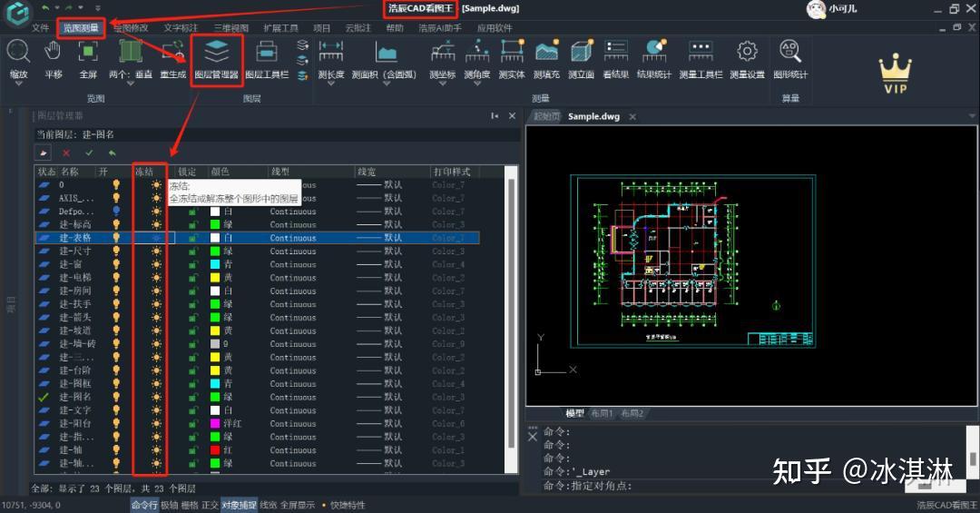Screen dimensions: 980x513
Task: Toggle 对象捕捉 in the status bar
Action: (239, 505)
